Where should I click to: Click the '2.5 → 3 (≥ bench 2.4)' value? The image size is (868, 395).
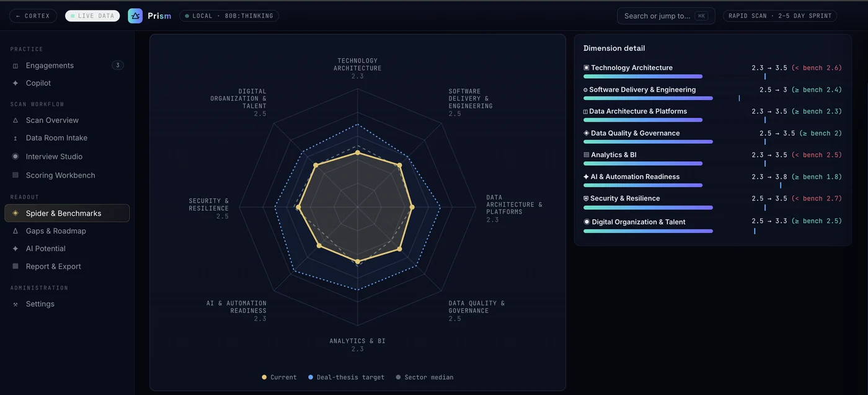click(x=801, y=90)
